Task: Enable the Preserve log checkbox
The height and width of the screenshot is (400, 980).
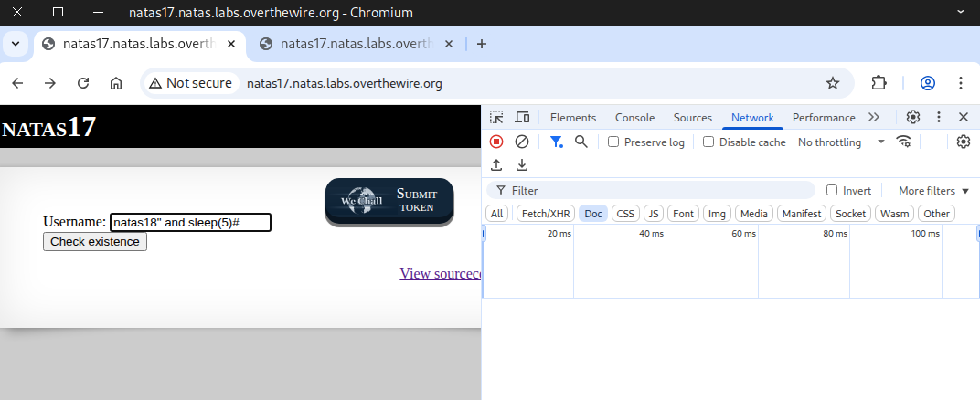Action: click(613, 142)
